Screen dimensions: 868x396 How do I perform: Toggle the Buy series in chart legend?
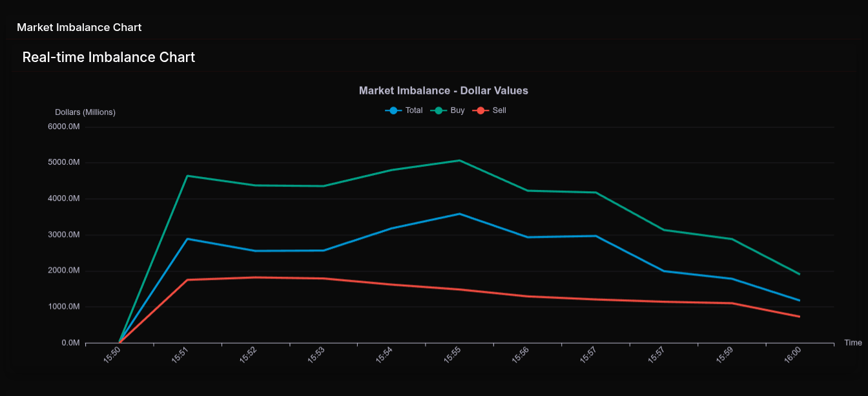click(x=457, y=110)
